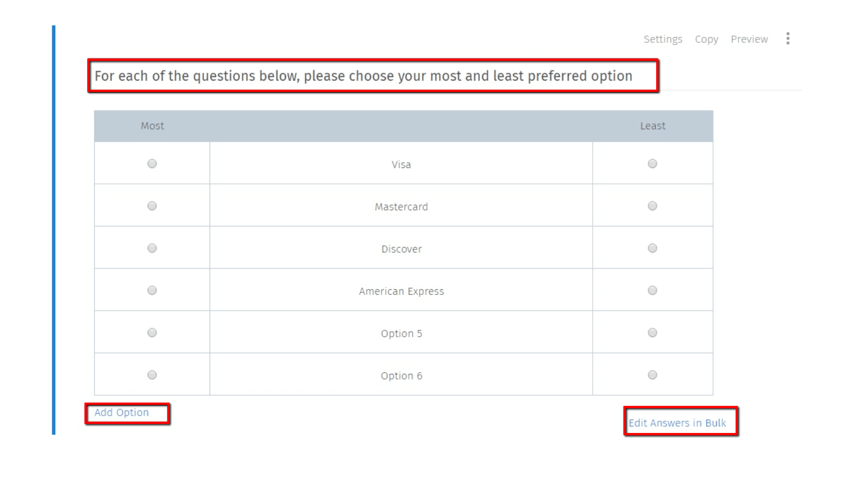Choose Most for Discover
868x477 pixels.
click(152, 248)
